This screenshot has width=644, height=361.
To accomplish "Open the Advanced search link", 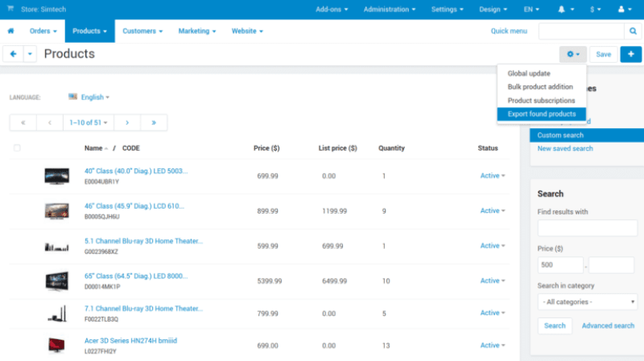I will (x=608, y=326).
